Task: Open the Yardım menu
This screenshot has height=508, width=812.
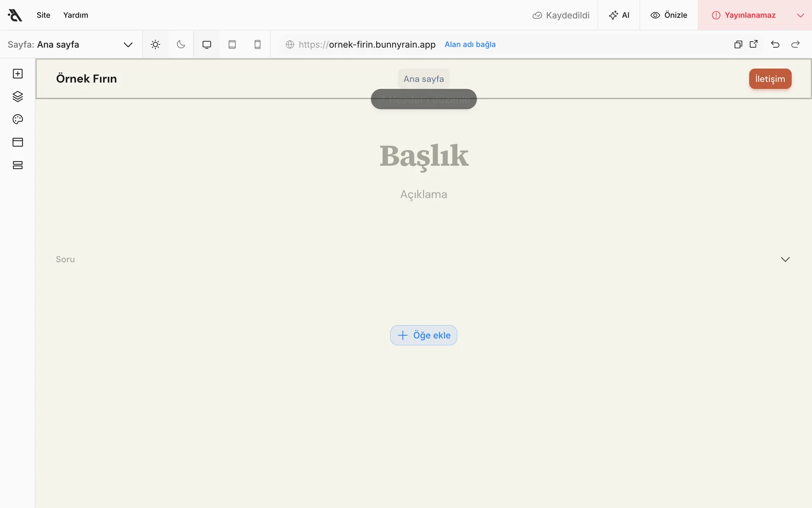Action: point(76,15)
